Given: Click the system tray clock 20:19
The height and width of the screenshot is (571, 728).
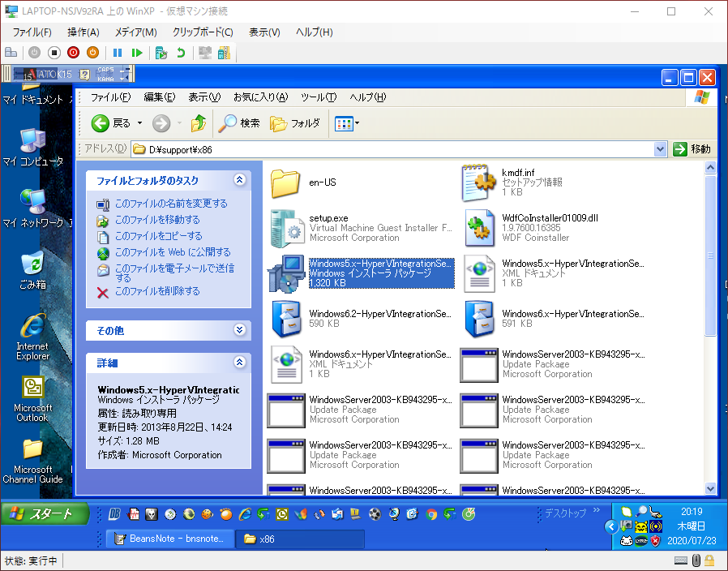Looking at the screenshot, I should tap(692, 512).
